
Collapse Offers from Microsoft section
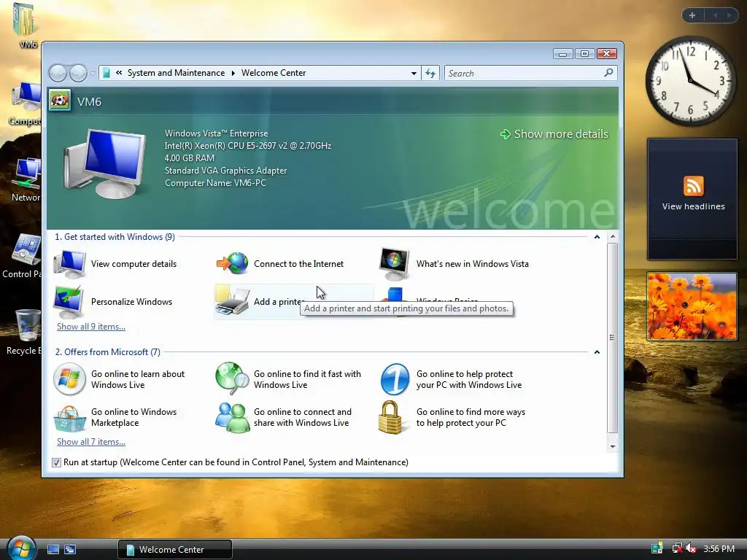(x=597, y=352)
